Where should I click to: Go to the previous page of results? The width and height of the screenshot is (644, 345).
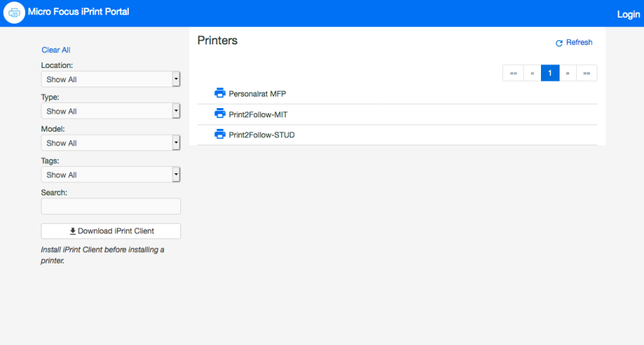click(x=532, y=73)
